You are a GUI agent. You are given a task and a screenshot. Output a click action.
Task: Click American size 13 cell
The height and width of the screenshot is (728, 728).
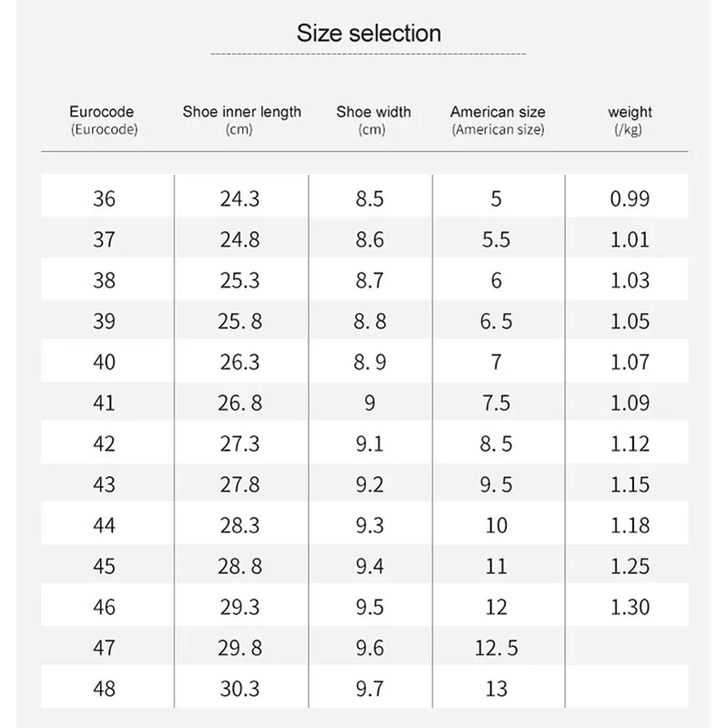[x=496, y=688]
